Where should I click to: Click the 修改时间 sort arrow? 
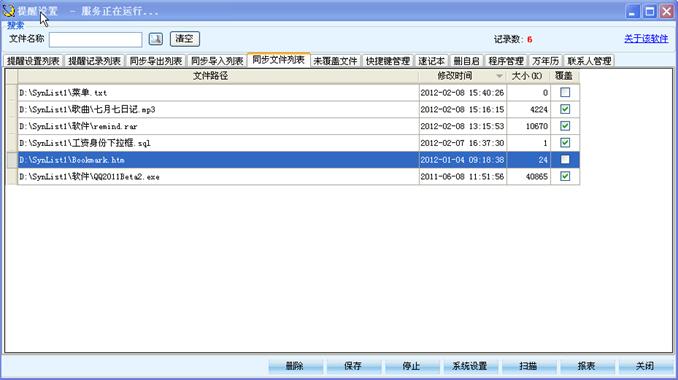point(499,76)
